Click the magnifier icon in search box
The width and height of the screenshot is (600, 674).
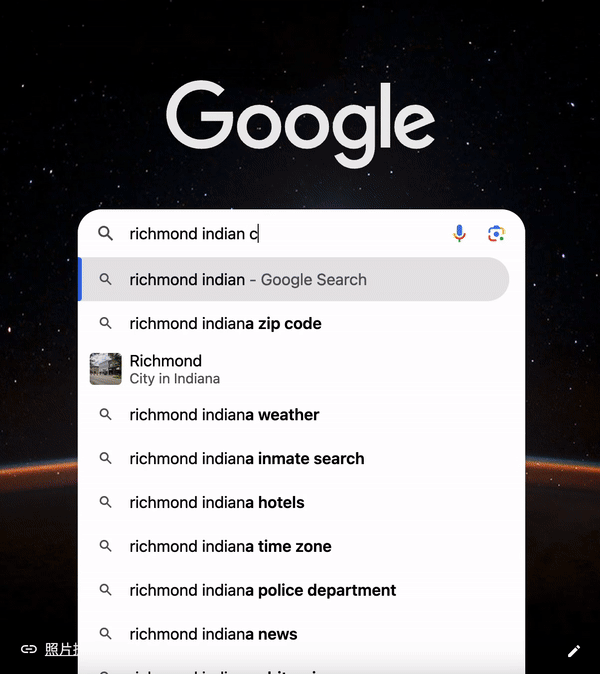[x=105, y=234]
